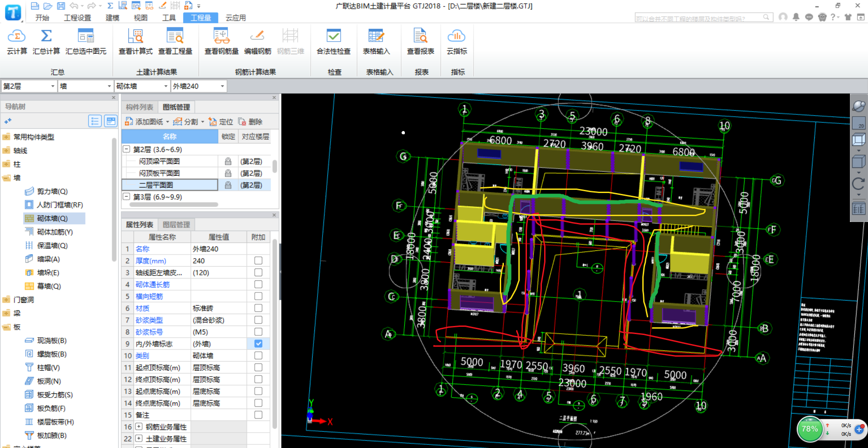The image size is (868, 448).
Task: Toggle 类别 附加 checkbox
Action: pyautogui.click(x=258, y=355)
